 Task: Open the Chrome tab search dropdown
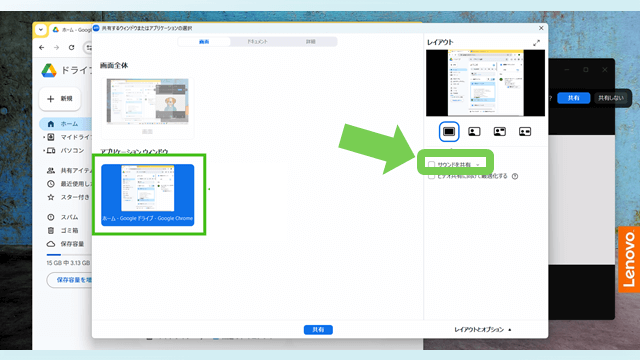pos(40,29)
